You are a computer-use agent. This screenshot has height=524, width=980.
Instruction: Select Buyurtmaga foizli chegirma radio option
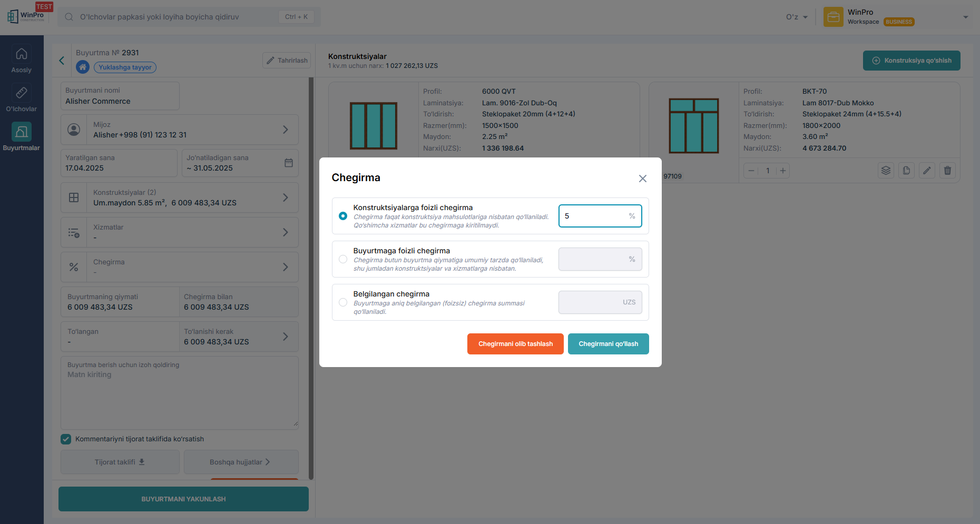pos(343,259)
